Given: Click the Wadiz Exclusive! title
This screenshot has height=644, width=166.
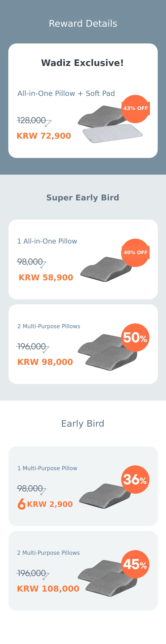Looking at the screenshot, I should 83,63.
